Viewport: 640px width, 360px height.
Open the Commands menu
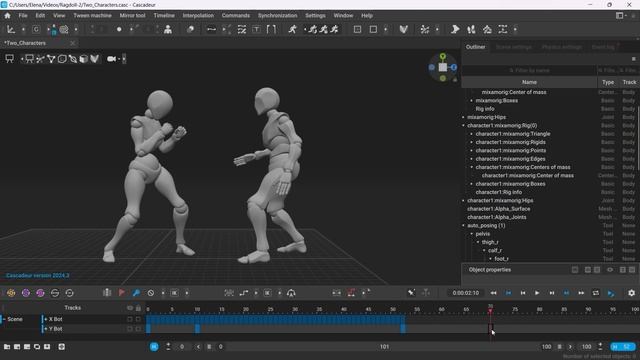236,16
